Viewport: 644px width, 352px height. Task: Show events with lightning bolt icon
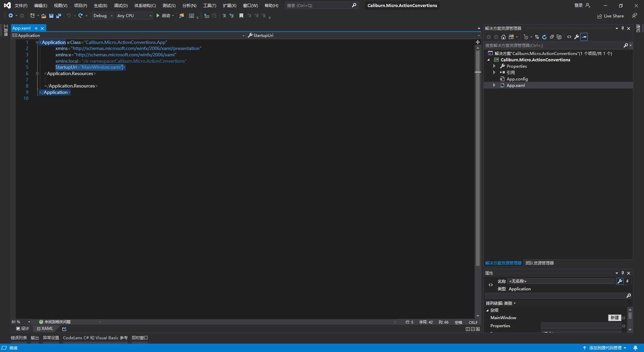click(x=627, y=281)
